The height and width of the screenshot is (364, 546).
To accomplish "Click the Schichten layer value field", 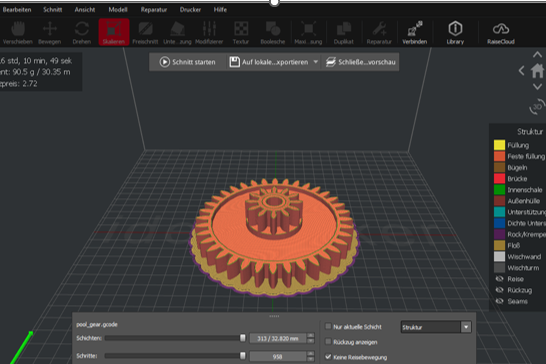I will pyautogui.click(x=278, y=338).
